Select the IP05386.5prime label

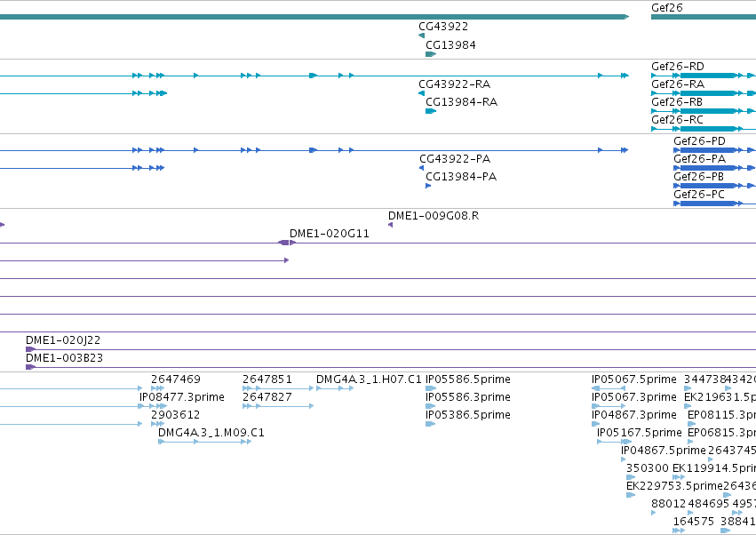pyautogui.click(x=467, y=415)
